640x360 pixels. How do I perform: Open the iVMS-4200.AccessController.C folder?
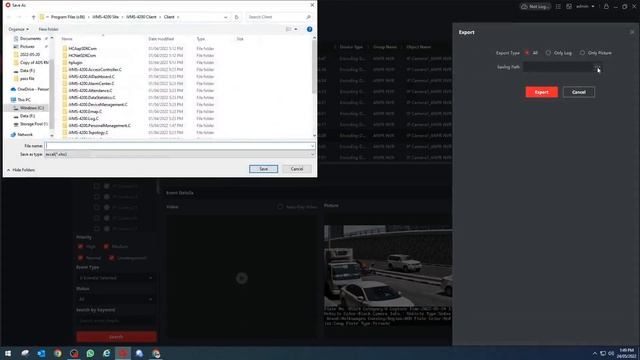tap(95, 69)
